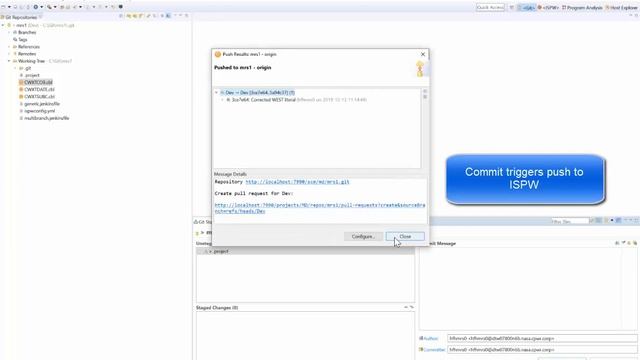Select ispwconfig.yml file
Image resolution: width=640 pixels, height=360 pixels.
(39, 111)
